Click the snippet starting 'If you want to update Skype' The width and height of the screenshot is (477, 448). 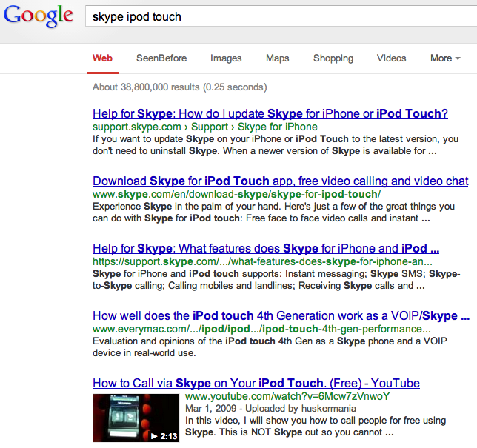point(276,145)
